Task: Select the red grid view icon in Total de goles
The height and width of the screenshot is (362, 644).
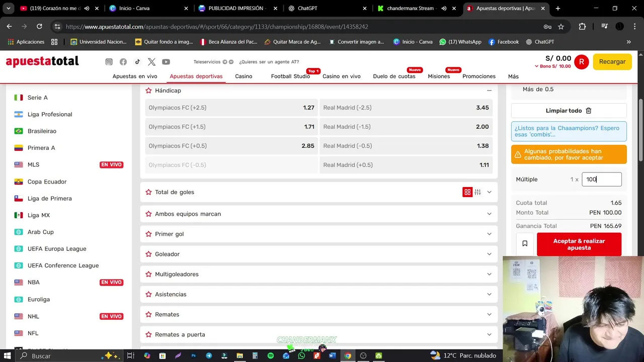Action: pos(467,192)
